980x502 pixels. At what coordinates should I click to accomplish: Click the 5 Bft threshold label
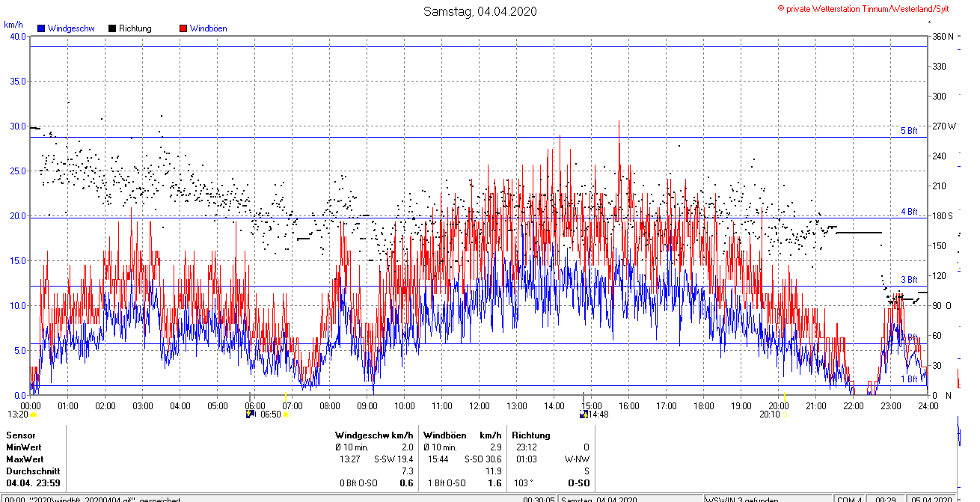pos(909,131)
